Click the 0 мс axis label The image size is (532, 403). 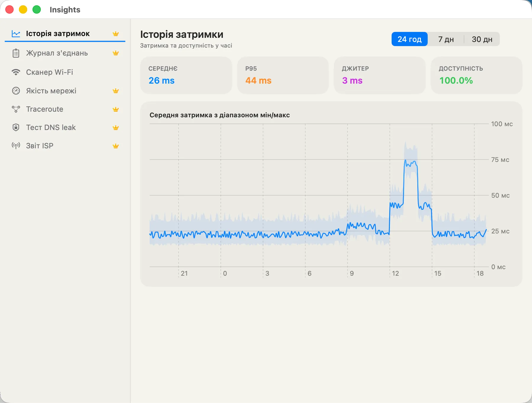(498, 267)
